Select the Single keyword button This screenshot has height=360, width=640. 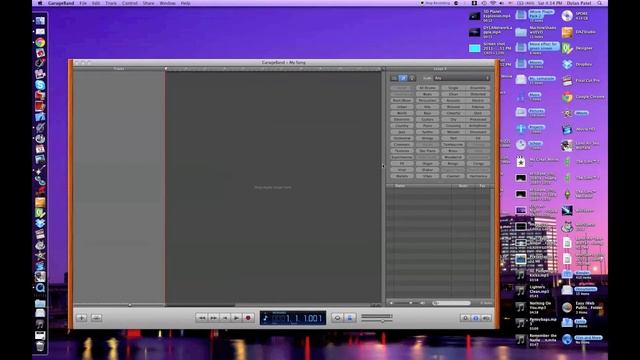point(453,88)
